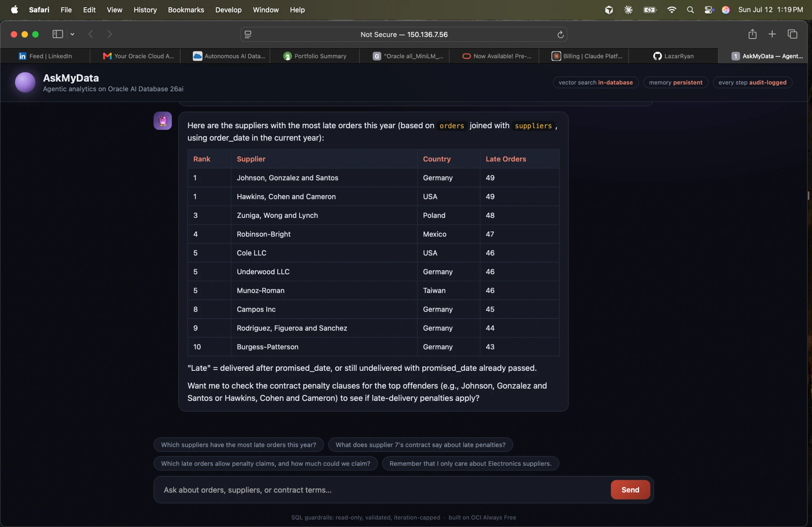This screenshot has width=812, height=527.
Task: Open the Window menu
Action: tap(266, 10)
